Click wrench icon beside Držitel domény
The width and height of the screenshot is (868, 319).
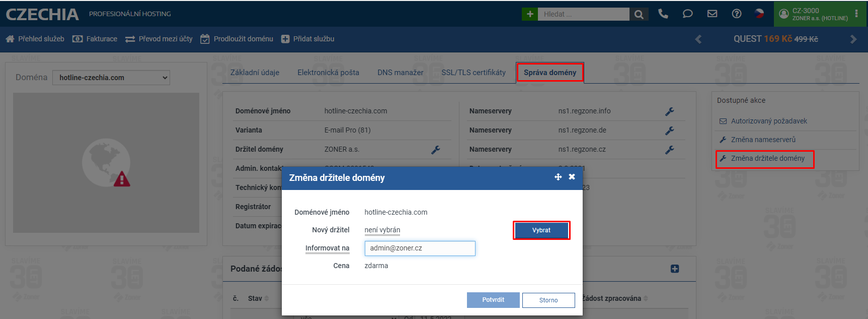click(x=436, y=150)
